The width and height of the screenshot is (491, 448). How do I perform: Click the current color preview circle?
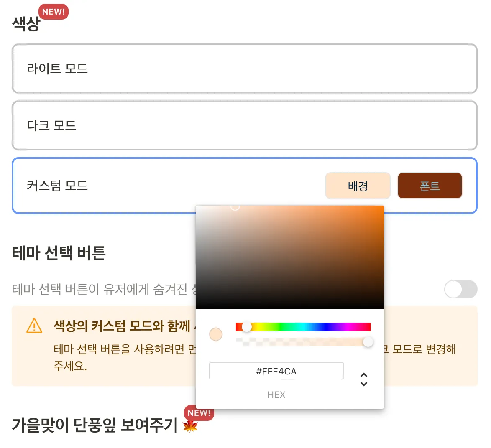216,334
